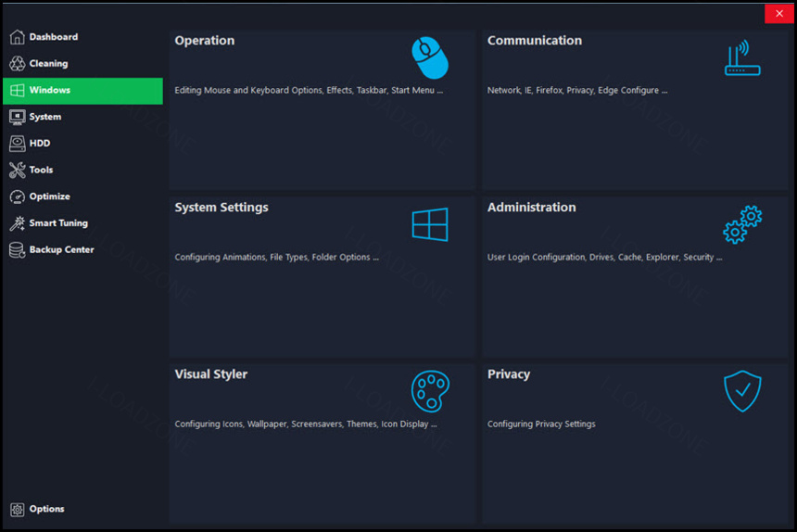
Task: Click 'Configuring Privacy Settings' text
Action: pyautogui.click(x=541, y=424)
